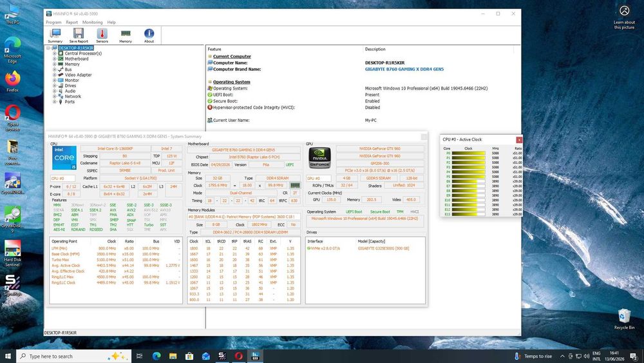The width and height of the screenshot is (644, 363).
Task: Expand the Monitor tree node
Action: (x=54, y=80)
